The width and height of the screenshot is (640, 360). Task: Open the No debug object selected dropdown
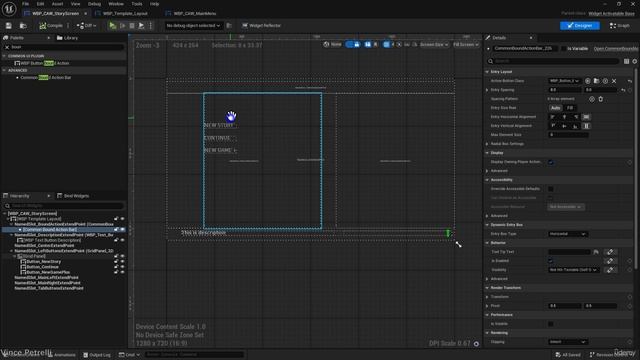pos(193,26)
